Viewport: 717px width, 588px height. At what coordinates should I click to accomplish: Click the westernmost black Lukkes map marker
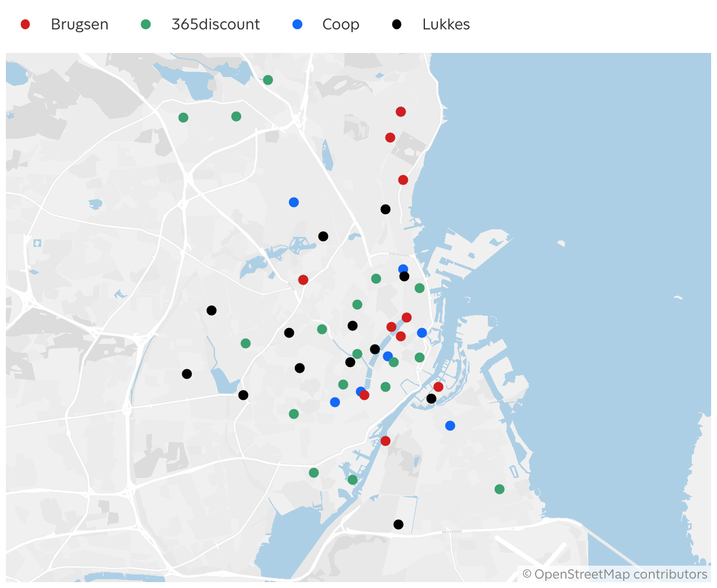[x=187, y=374]
